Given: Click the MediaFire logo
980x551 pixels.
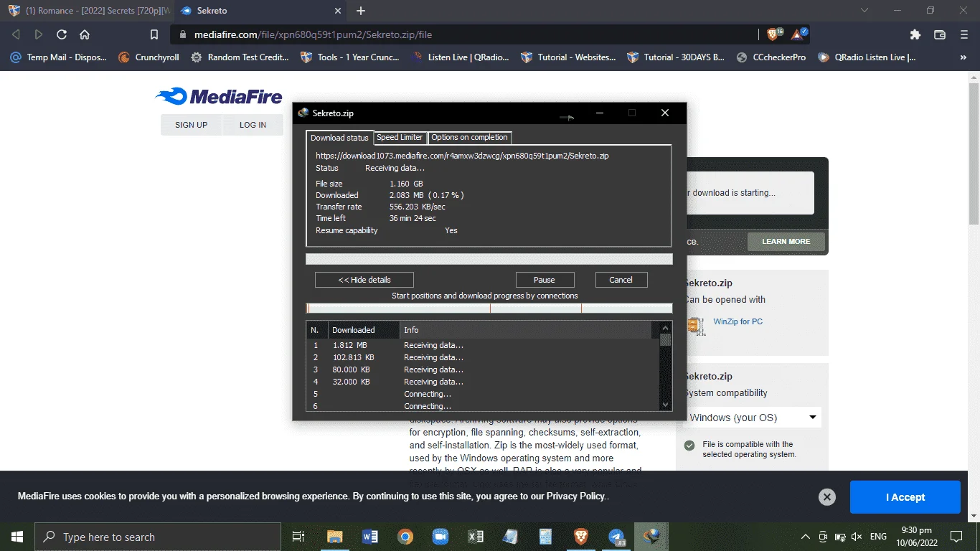Looking at the screenshot, I should coord(219,96).
